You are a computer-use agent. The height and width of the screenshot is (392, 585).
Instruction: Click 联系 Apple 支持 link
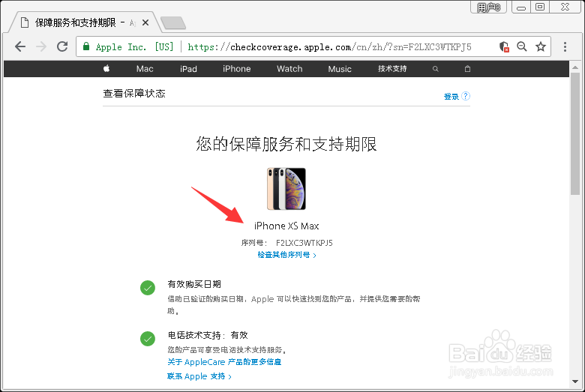(x=199, y=376)
